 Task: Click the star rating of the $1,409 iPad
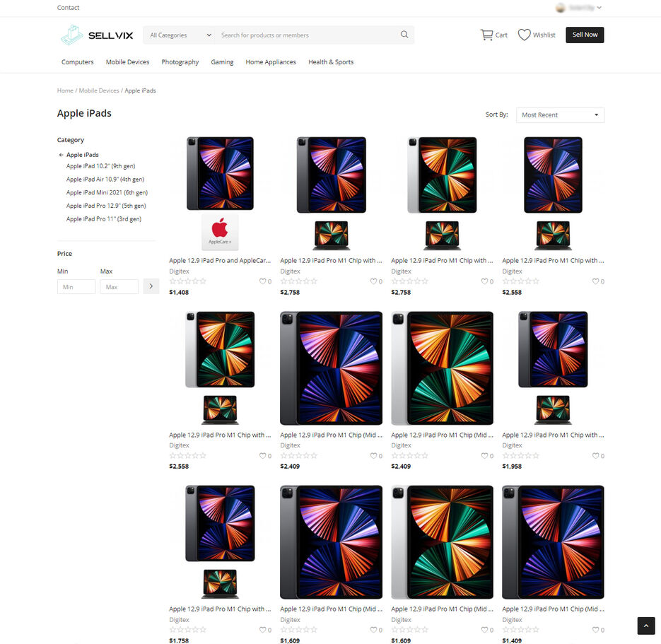coord(520,630)
